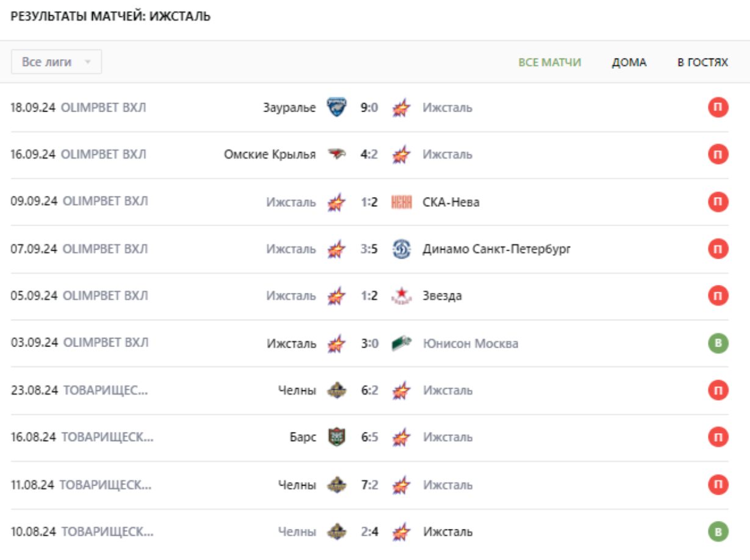Click the Барс team logo icon

click(337, 437)
